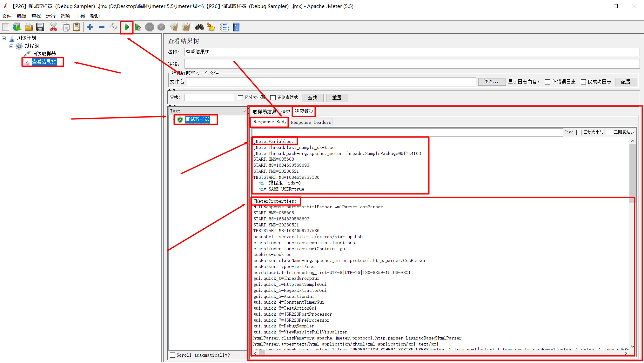Enable Scroll automatically? checkbox
Image resolution: width=644 pixels, height=363 pixels.
coord(172,355)
